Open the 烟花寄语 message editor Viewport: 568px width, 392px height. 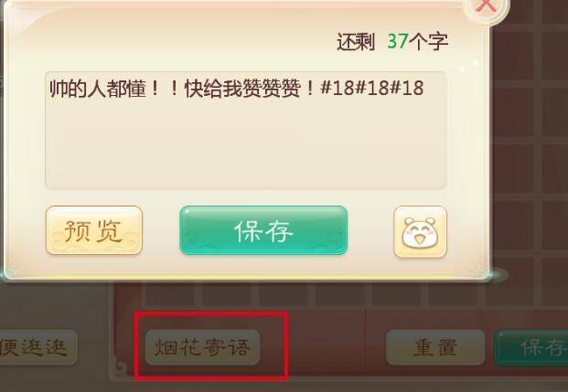(x=202, y=347)
